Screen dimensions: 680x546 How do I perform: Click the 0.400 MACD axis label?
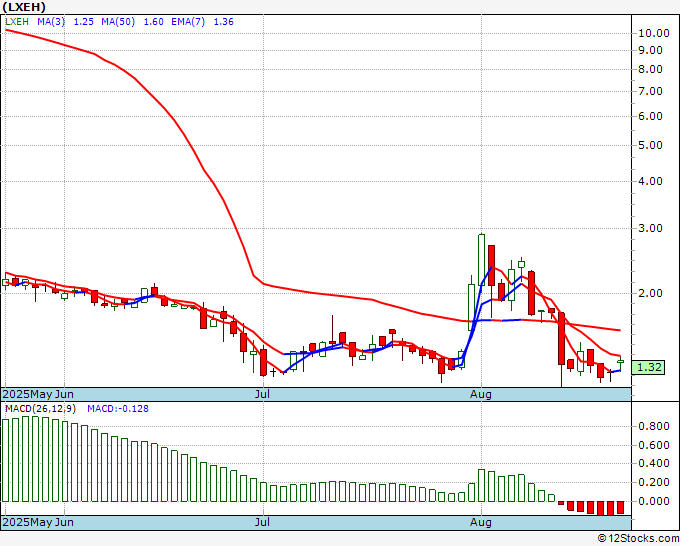coord(654,464)
